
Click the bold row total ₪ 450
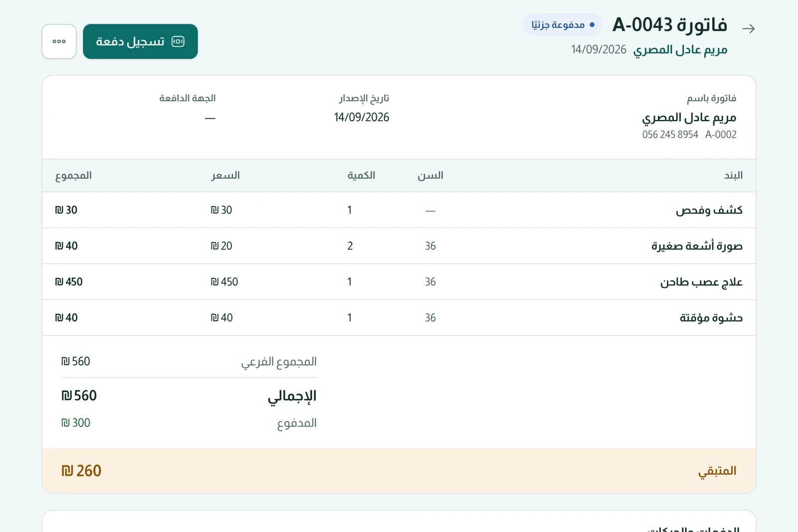pyautogui.click(x=69, y=282)
